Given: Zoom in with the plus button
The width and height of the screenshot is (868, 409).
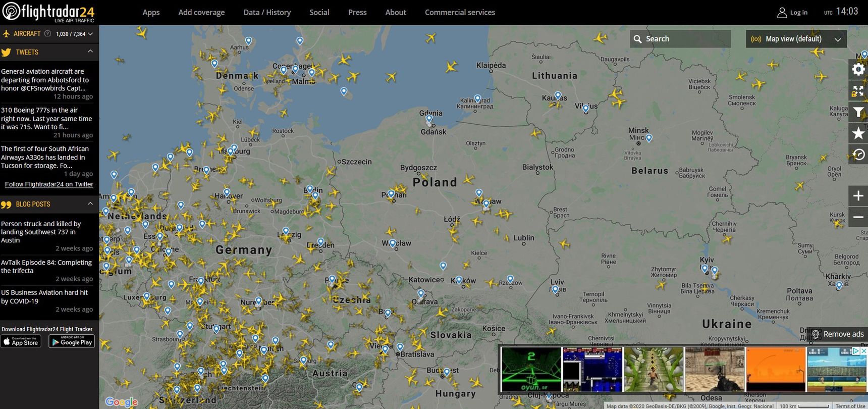Looking at the screenshot, I should (x=858, y=195).
